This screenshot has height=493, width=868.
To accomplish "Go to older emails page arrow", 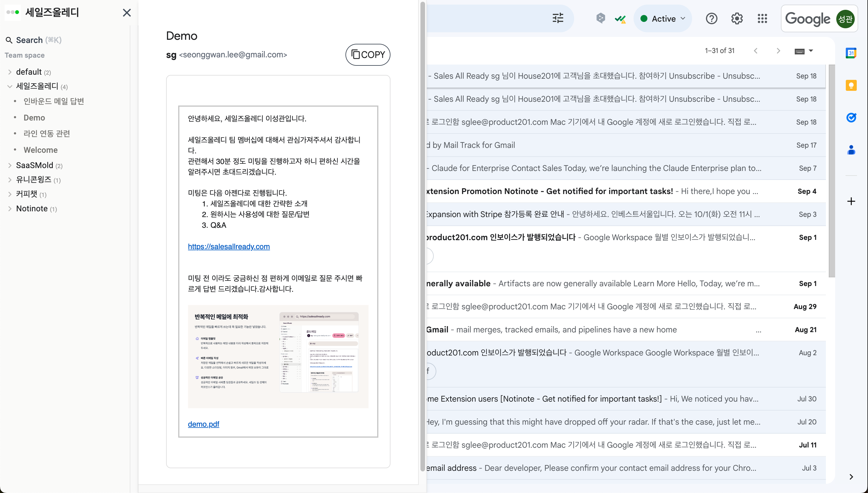I will [778, 51].
